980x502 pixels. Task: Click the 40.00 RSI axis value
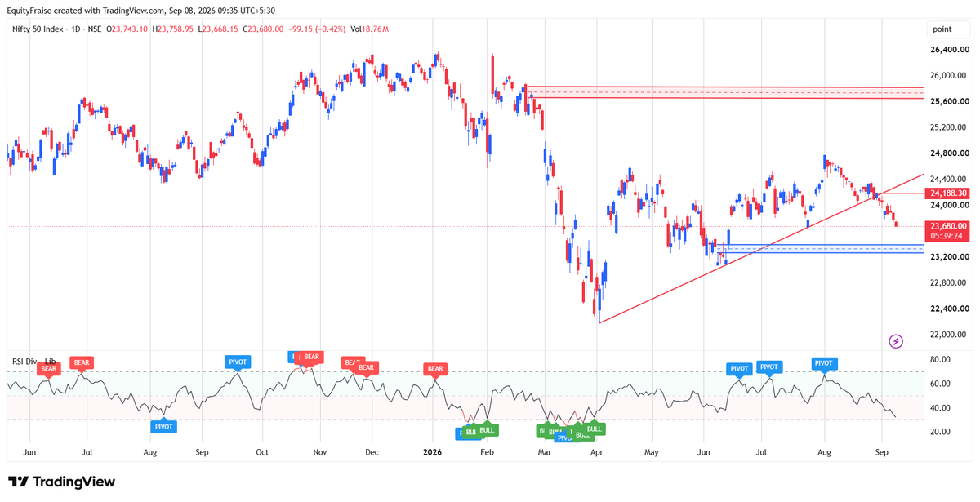click(x=940, y=408)
